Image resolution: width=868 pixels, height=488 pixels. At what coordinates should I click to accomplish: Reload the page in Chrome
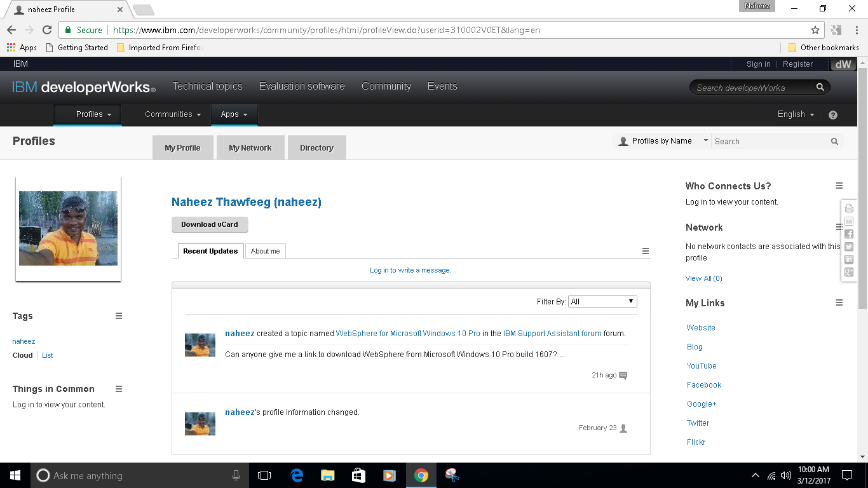point(47,30)
